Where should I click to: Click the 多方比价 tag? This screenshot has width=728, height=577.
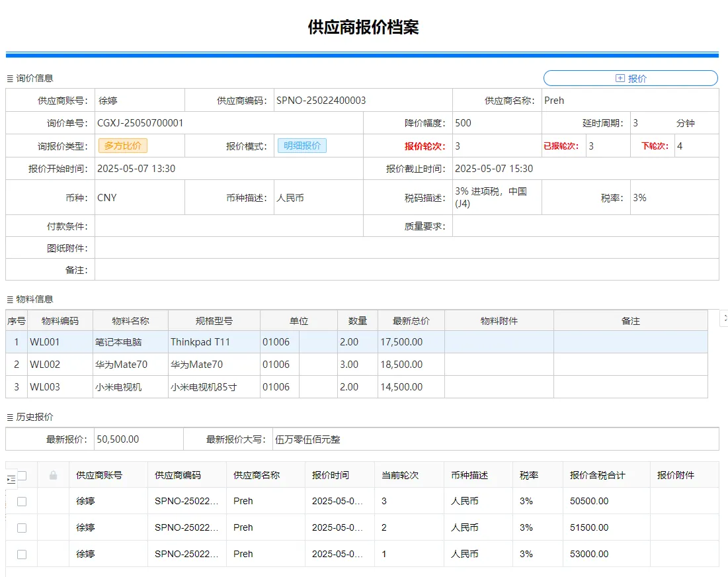[x=122, y=146]
